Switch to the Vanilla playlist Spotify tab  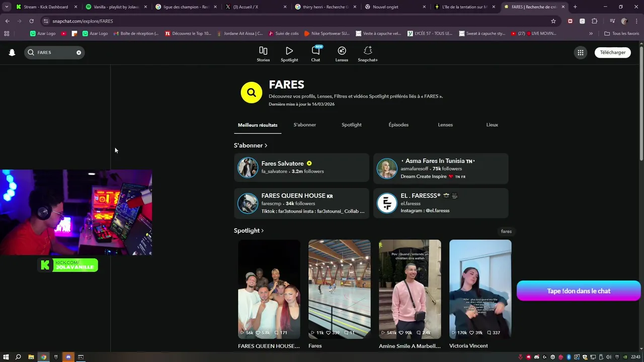point(116,7)
